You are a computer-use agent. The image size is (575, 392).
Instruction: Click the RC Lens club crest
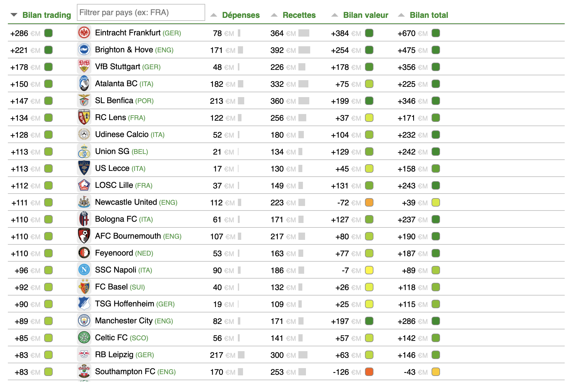tap(84, 118)
